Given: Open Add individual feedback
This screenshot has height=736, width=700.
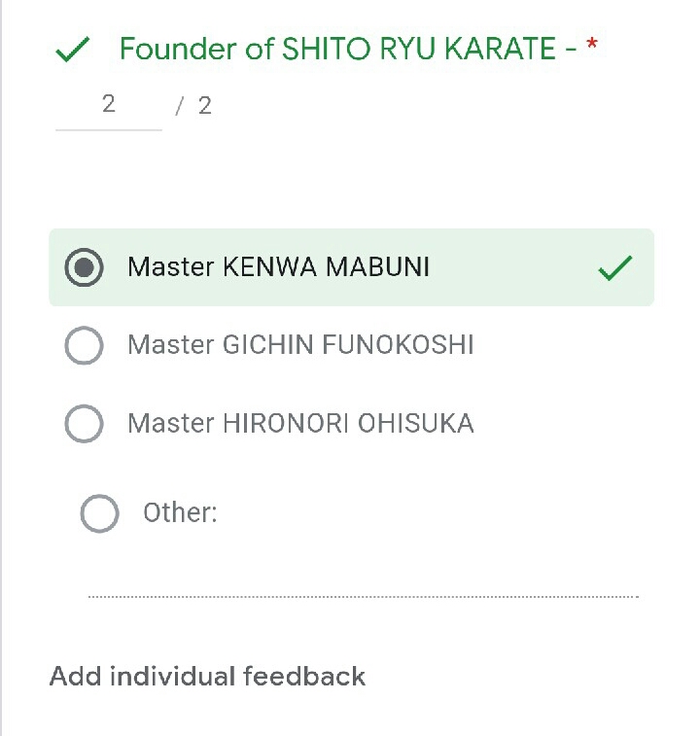Looking at the screenshot, I should (207, 676).
